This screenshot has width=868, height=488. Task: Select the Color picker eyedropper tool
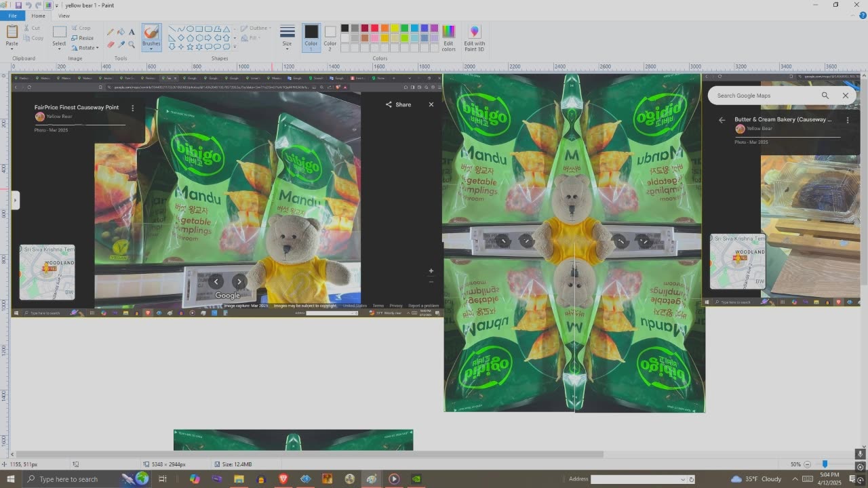tap(121, 45)
